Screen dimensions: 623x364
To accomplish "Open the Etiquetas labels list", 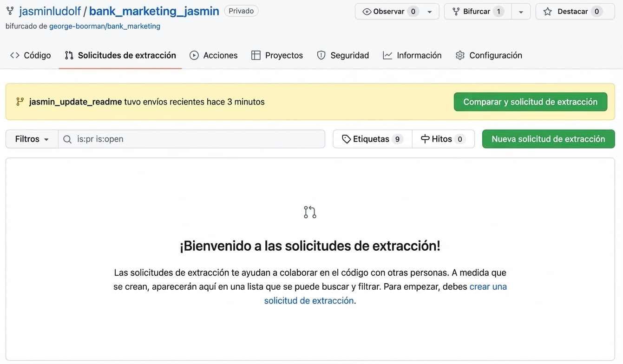I will pos(373,139).
